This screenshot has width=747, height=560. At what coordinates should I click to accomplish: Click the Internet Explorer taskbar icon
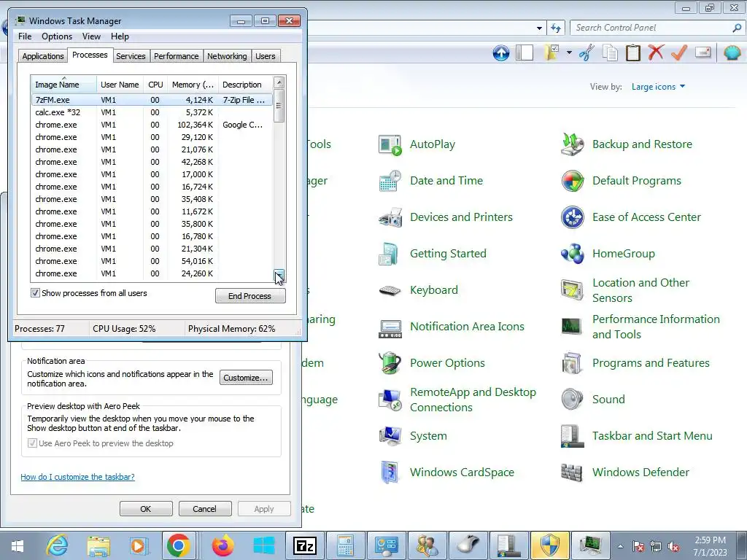[56, 545]
